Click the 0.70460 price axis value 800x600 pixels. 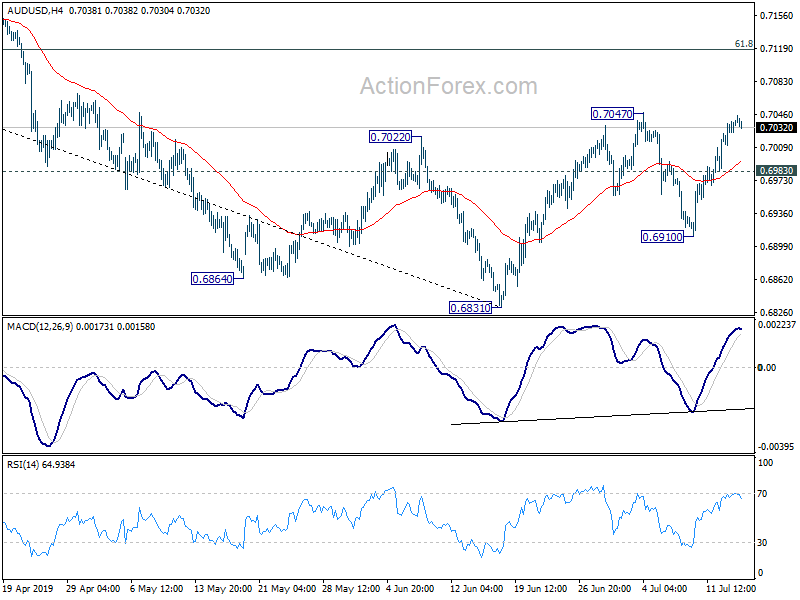pos(777,115)
